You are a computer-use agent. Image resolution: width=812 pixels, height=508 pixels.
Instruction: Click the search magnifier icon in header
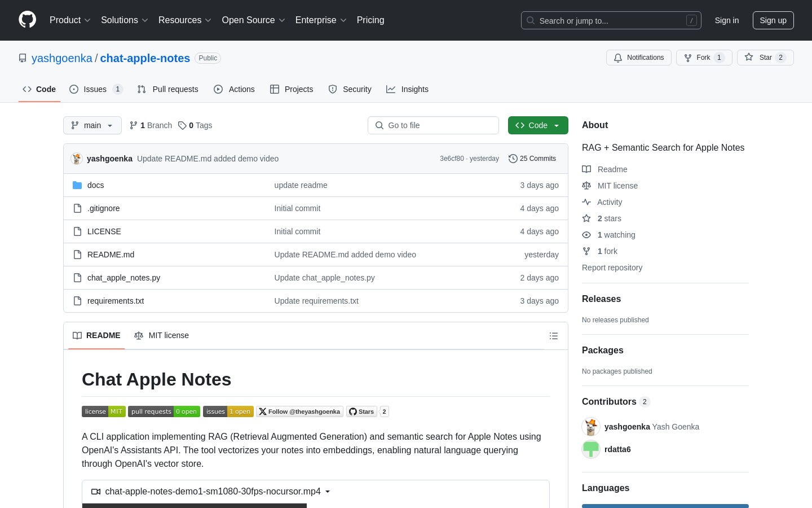pos(531,20)
